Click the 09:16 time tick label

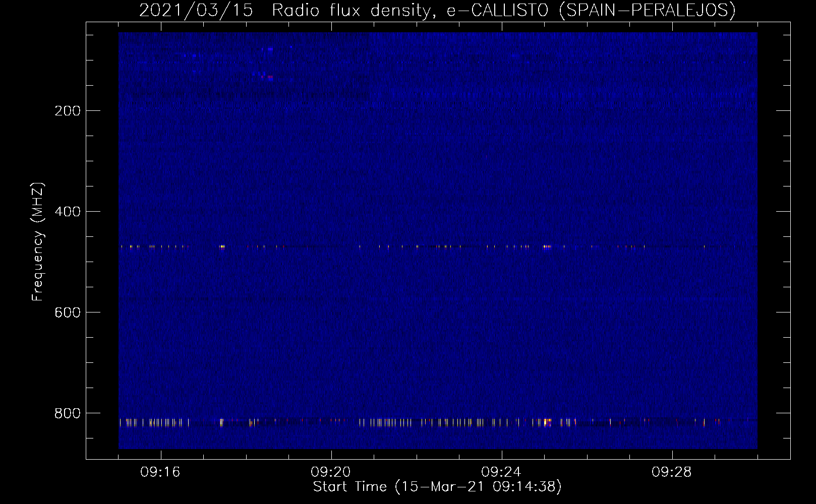click(x=160, y=472)
